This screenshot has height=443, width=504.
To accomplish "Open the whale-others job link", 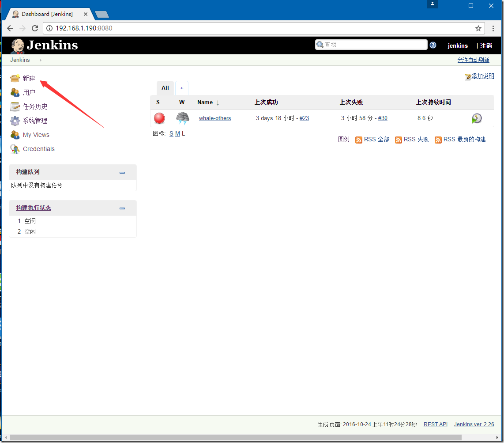I will [x=215, y=118].
